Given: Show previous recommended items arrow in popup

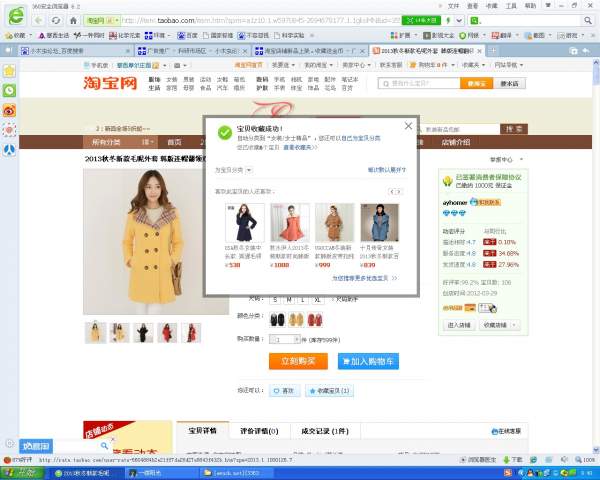Looking at the screenshot, I should click(x=391, y=191).
